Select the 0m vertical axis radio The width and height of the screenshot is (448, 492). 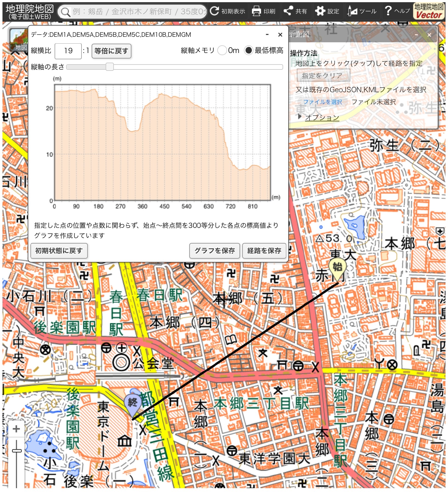click(x=222, y=51)
